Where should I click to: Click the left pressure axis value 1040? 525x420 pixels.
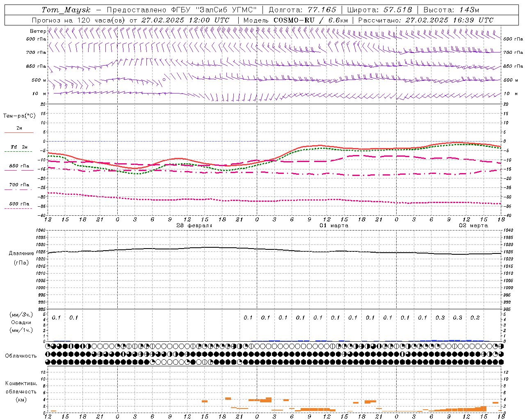tap(41, 231)
